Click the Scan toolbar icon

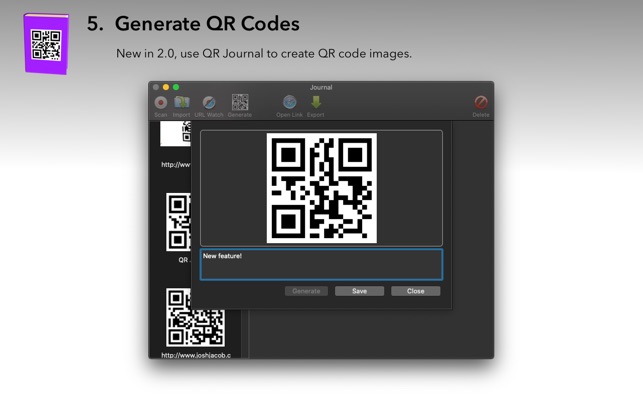[160, 103]
